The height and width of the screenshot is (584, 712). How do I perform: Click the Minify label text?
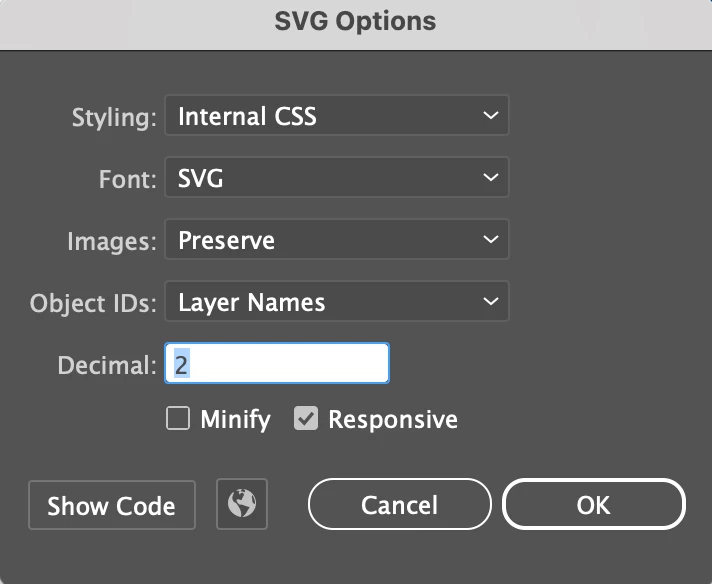235,419
